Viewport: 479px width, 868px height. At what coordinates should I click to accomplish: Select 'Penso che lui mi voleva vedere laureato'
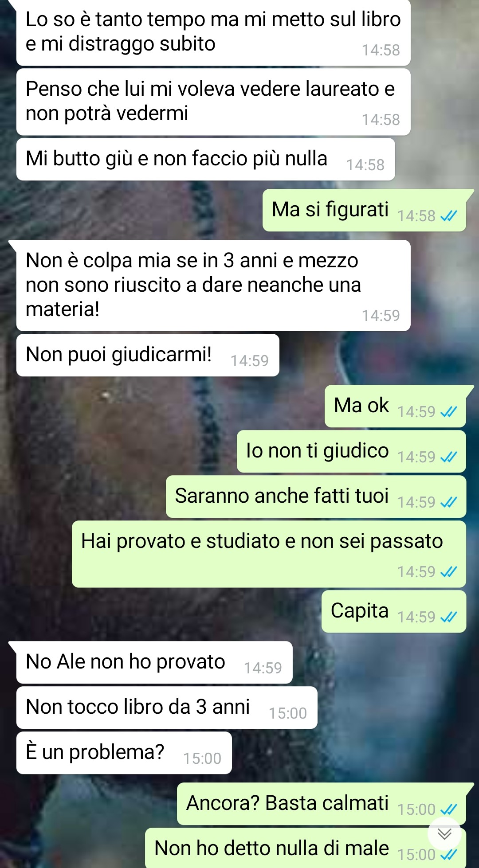pyautogui.click(x=213, y=102)
